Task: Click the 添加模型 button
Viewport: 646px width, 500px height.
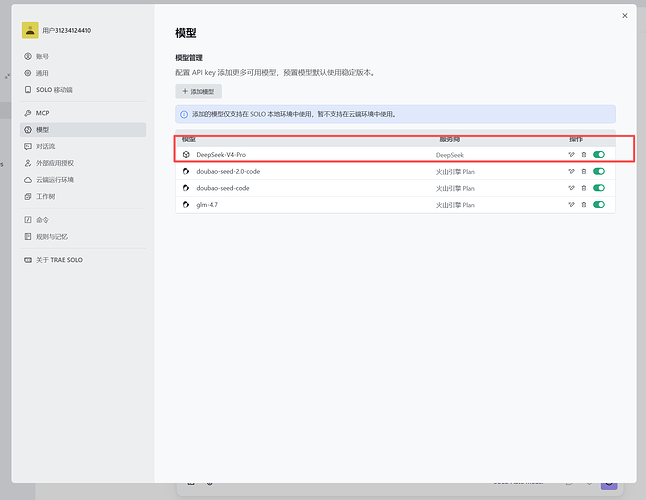Action: 199,91
